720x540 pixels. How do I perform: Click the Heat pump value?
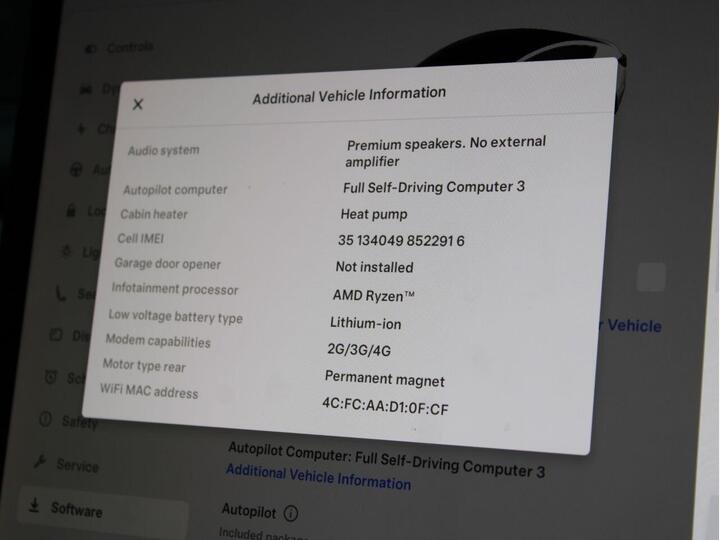pyautogui.click(x=374, y=214)
